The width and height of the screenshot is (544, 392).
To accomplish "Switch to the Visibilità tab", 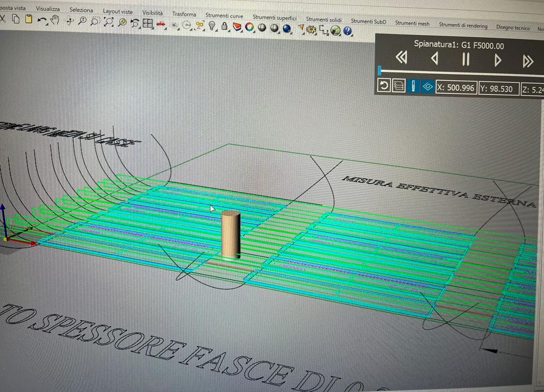I will pos(152,13).
